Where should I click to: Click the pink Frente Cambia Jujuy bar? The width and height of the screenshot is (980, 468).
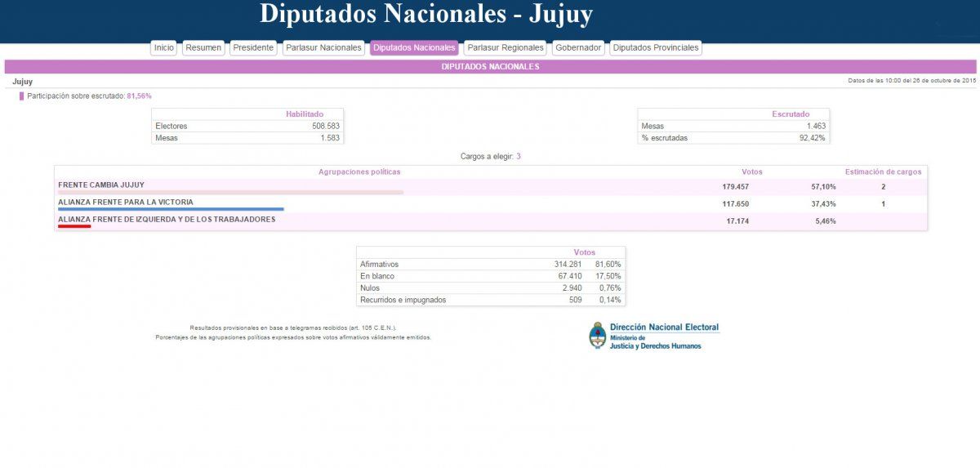click(230, 193)
